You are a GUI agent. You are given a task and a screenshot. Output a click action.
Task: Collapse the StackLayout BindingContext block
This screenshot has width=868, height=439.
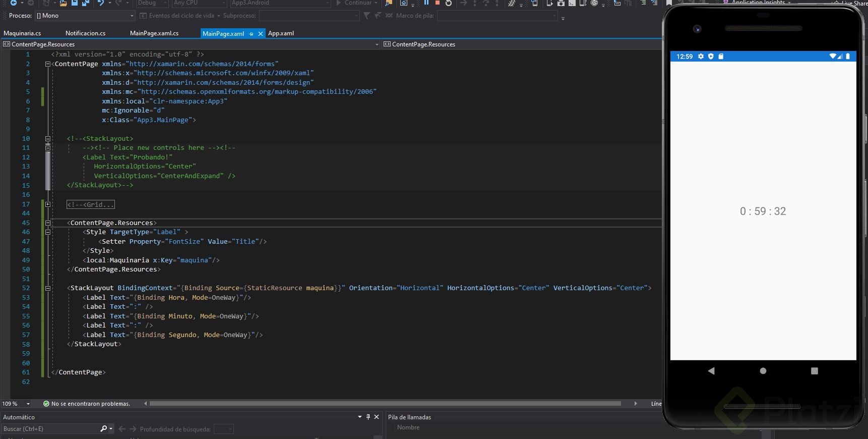(x=48, y=288)
